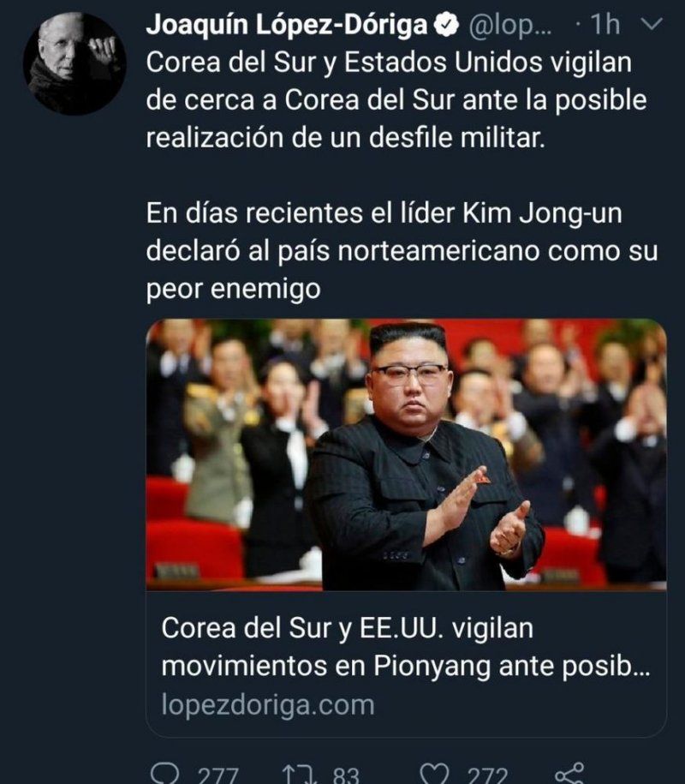Click the verified badge next to the name
This screenshot has height=784, width=685.
(446, 25)
